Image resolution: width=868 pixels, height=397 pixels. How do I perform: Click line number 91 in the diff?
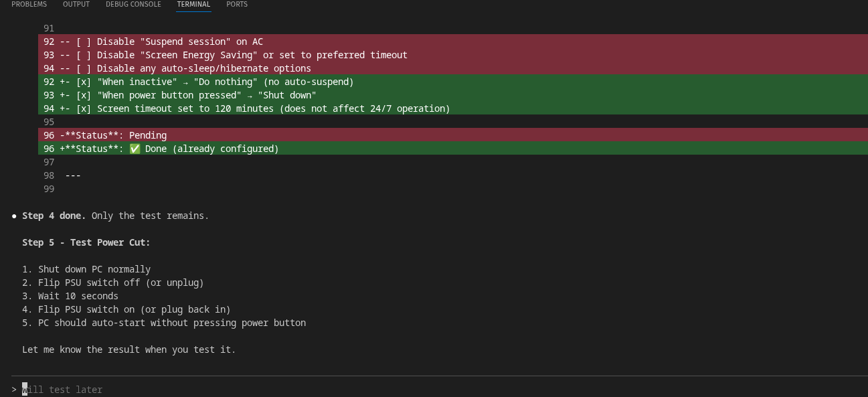(x=49, y=28)
